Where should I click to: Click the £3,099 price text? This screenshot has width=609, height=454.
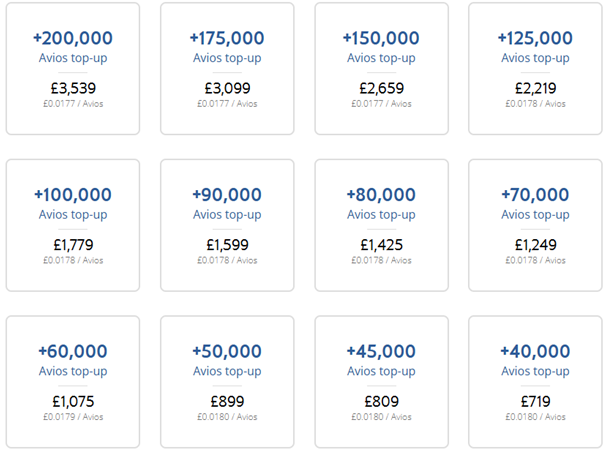[x=227, y=89]
